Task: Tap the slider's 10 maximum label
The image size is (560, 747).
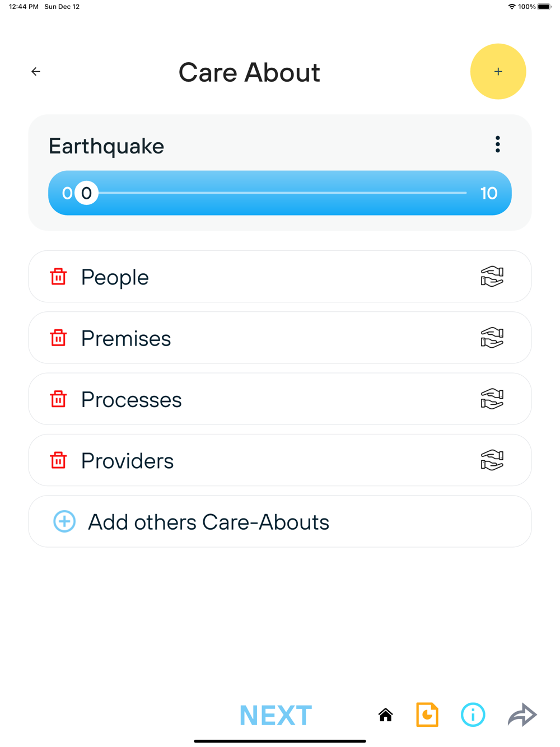Action: [x=488, y=193]
